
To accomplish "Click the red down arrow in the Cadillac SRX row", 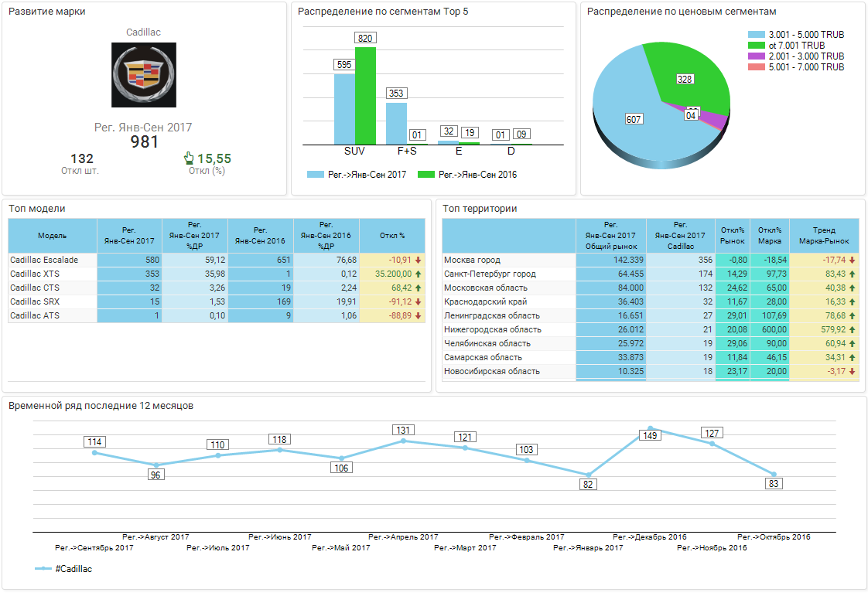I will [419, 301].
